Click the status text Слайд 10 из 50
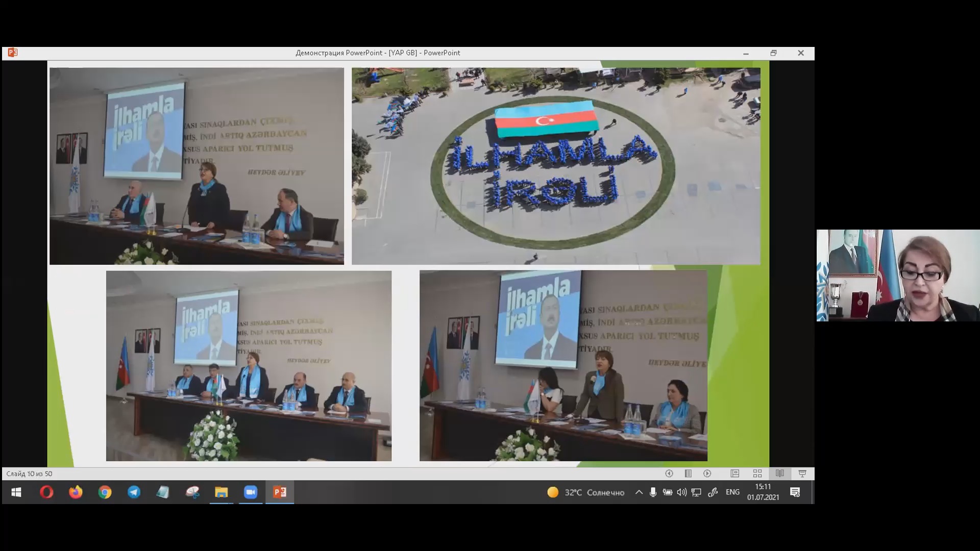 pyautogui.click(x=29, y=473)
